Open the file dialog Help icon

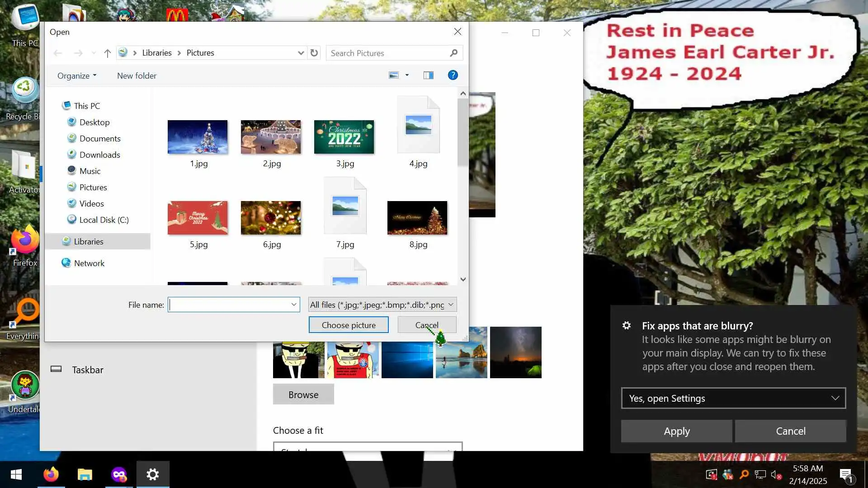pos(453,75)
